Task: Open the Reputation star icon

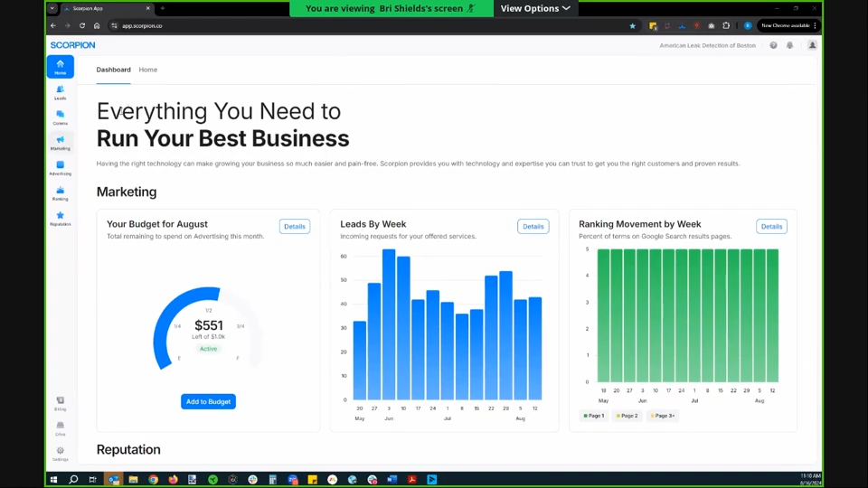Action: click(60, 218)
